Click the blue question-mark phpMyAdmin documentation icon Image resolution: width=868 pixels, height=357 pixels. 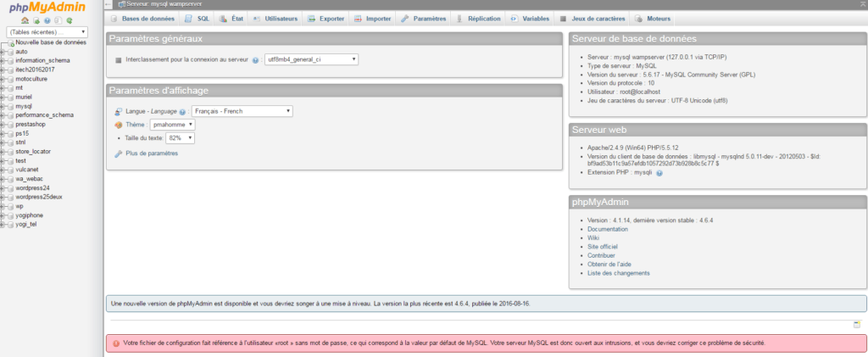click(x=47, y=20)
